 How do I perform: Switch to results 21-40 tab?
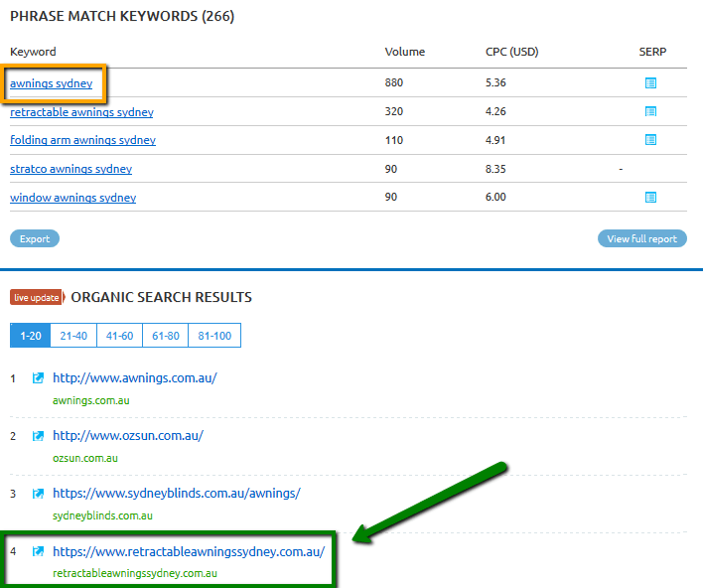[73, 336]
